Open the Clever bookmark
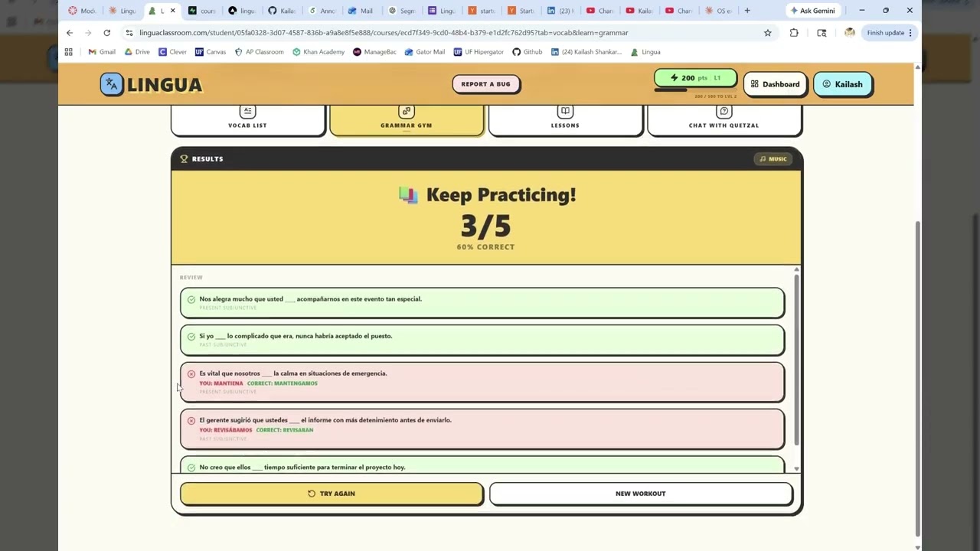Screen dimensions: 980x551 (172, 52)
